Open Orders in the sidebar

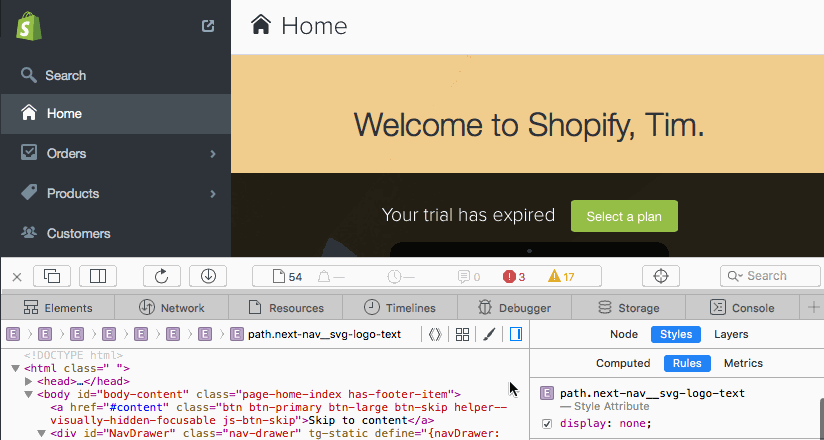click(116, 154)
